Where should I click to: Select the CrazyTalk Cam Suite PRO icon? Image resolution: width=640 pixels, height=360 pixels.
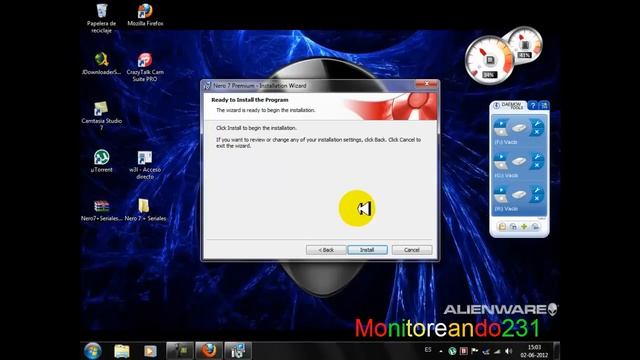tap(145, 67)
